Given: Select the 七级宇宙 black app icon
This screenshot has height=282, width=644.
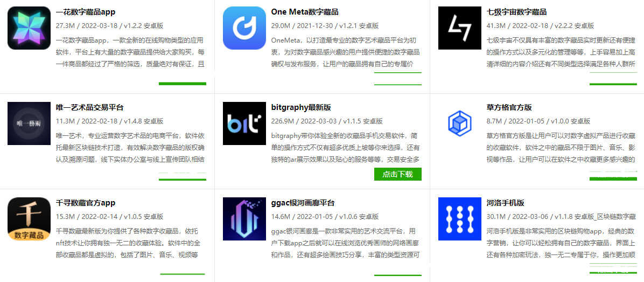Looking at the screenshot, I should pos(460,28).
